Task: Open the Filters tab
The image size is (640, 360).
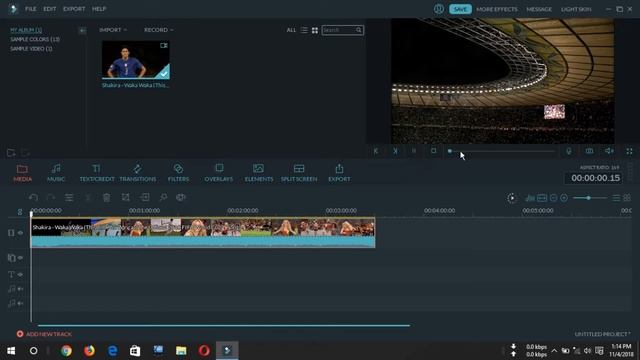Action: pos(178,173)
